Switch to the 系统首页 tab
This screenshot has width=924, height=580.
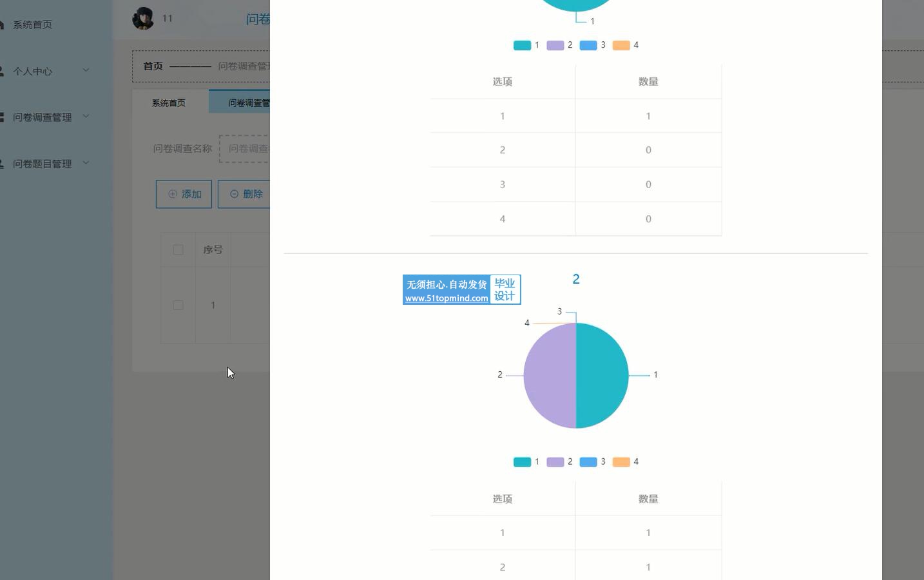tap(169, 102)
